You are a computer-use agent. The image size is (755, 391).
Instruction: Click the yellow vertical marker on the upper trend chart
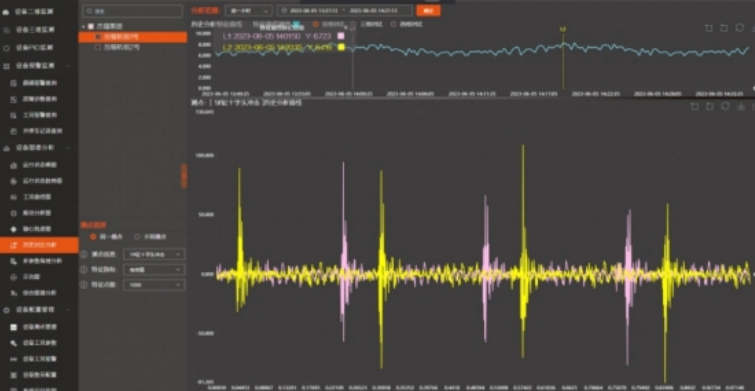point(563,58)
